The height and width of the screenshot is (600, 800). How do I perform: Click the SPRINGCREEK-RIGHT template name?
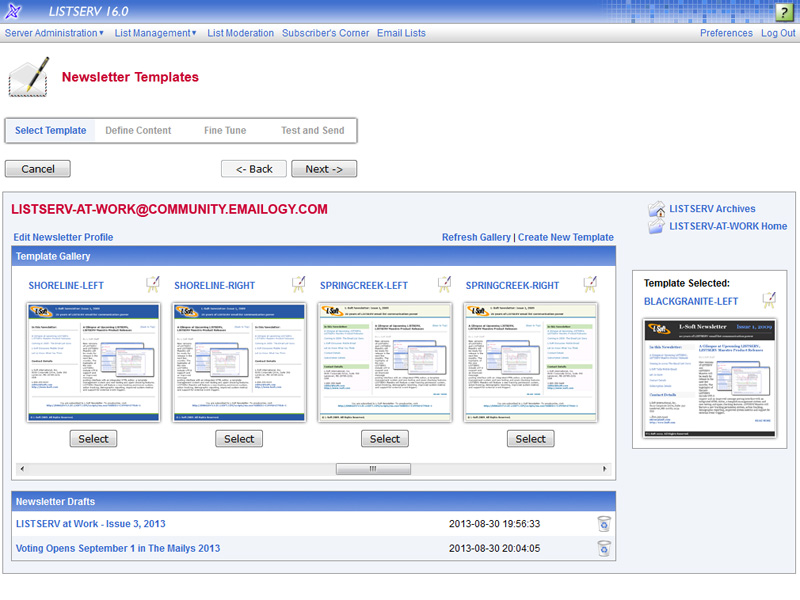coord(512,286)
